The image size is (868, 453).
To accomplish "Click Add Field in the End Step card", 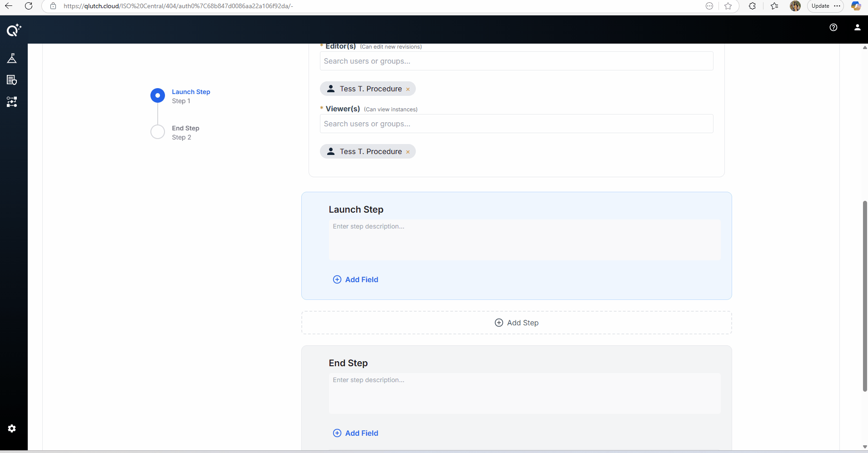I will point(356,433).
